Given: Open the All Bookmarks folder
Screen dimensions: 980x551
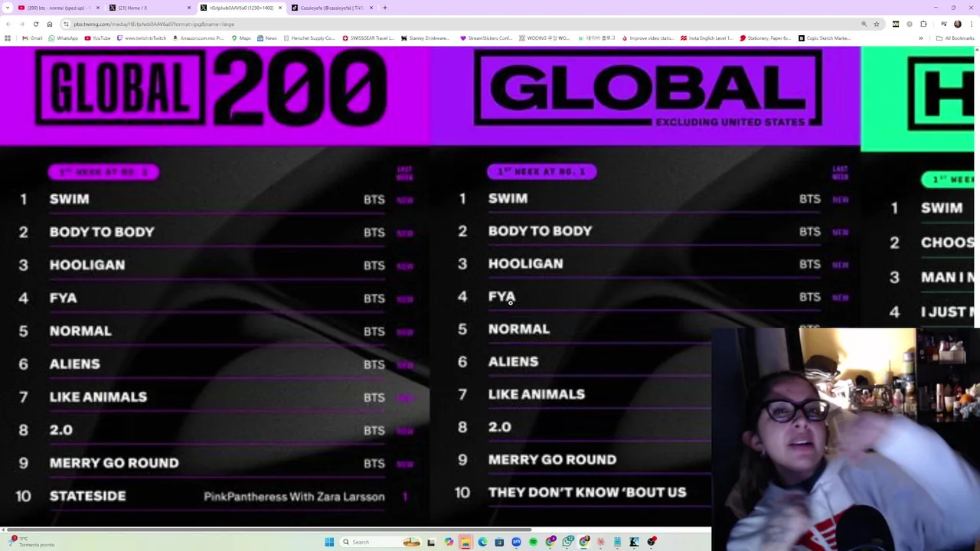Looking at the screenshot, I should click(x=955, y=37).
